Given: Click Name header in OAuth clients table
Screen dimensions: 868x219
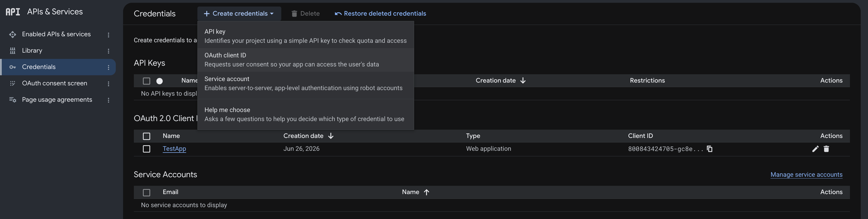Looking at the screenshot, I should click(x=171, y=136).
